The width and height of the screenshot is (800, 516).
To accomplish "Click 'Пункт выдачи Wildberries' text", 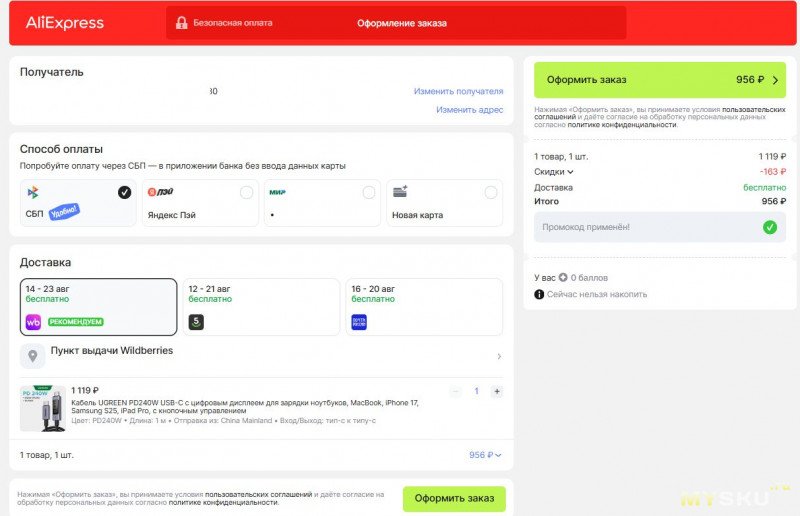I will [x=112, y=351].
